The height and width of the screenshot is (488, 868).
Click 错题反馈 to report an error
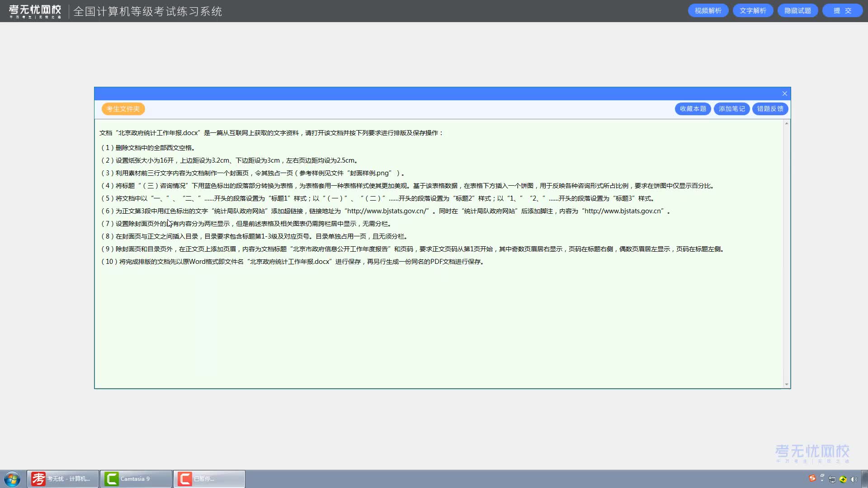click(770, 109)
